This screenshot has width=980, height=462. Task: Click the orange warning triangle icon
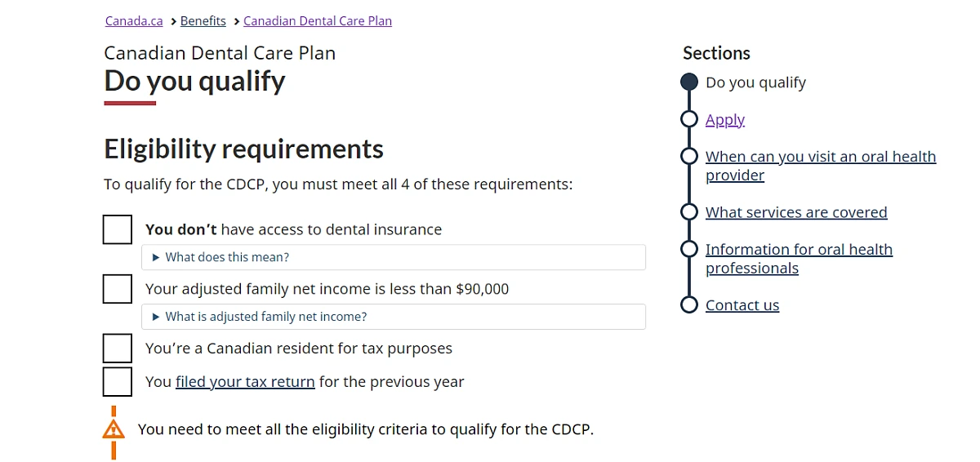tap(114, 429)
